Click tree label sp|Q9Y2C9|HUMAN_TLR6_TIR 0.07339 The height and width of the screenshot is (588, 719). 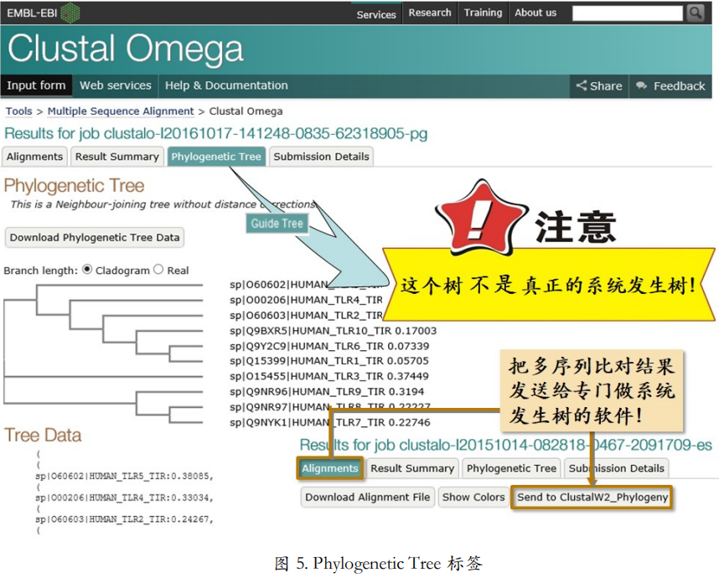click(329, 346)
